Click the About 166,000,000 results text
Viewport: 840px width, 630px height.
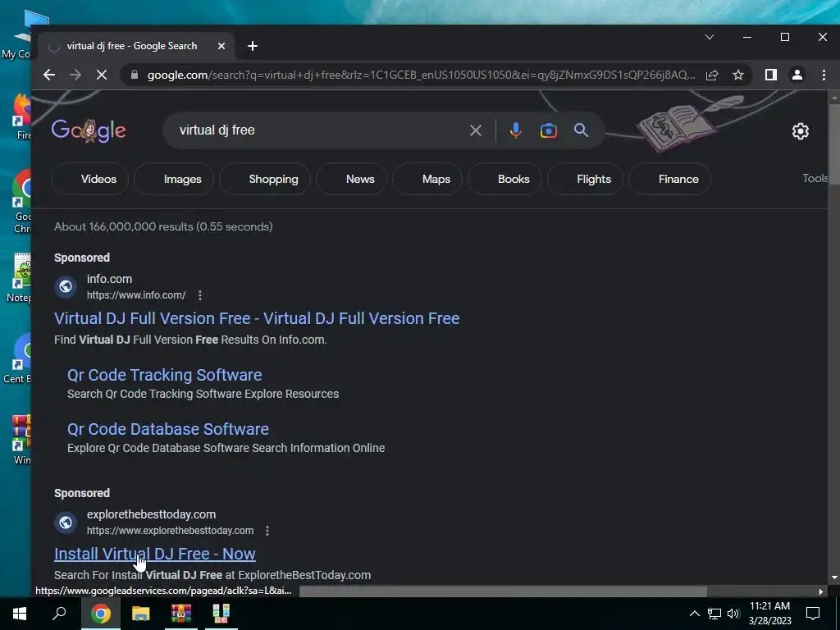(x=163, y=226)
